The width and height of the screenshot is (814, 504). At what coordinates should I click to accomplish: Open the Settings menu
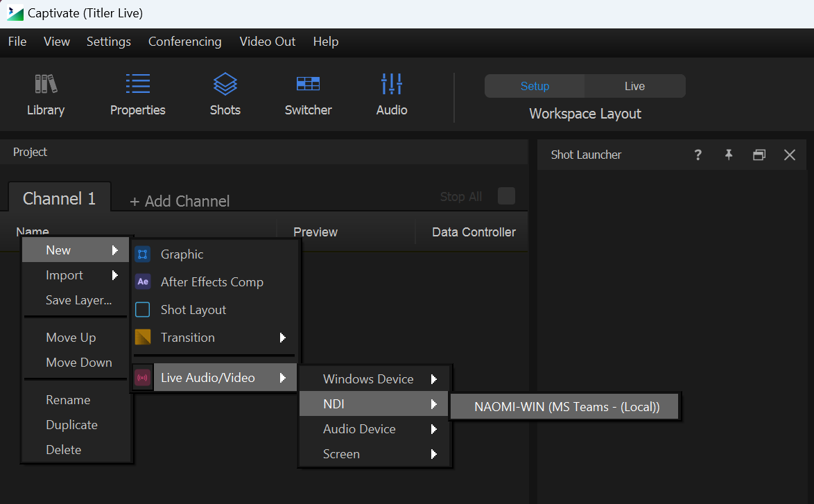point(108,42)
